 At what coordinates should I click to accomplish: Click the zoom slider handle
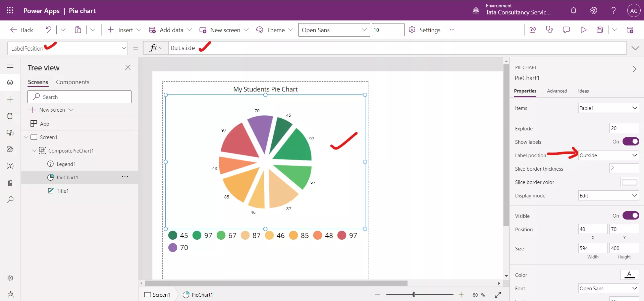[414, 295]
